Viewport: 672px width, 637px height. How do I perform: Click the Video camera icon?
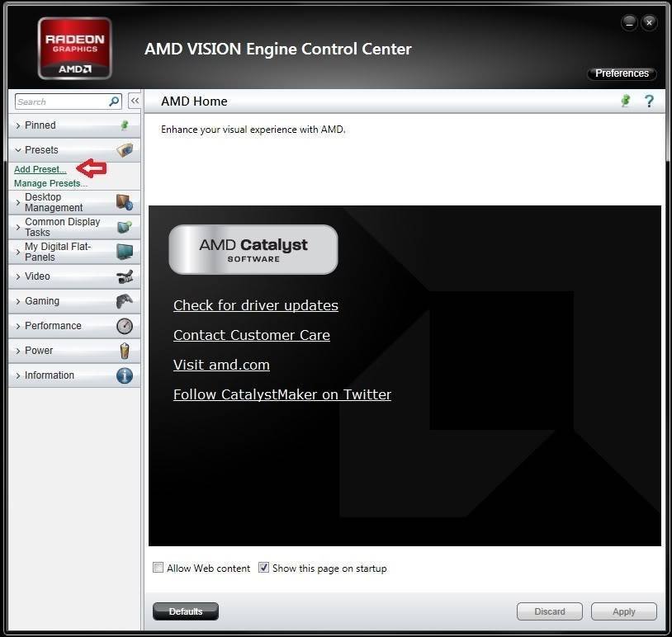(x=125, y=276)
